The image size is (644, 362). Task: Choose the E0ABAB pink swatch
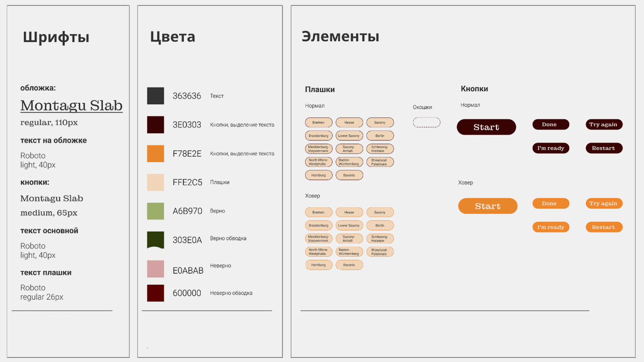pos(156,269)
